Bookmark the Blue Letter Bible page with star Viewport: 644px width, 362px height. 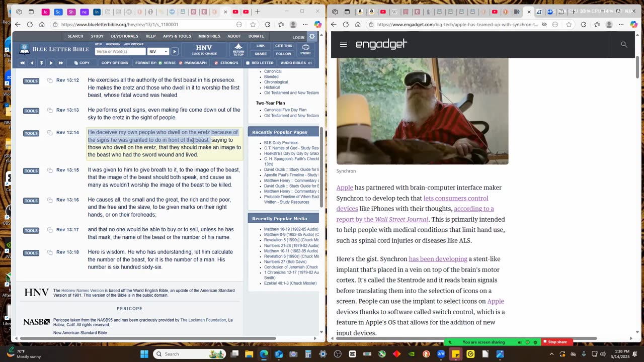[253, 24]
